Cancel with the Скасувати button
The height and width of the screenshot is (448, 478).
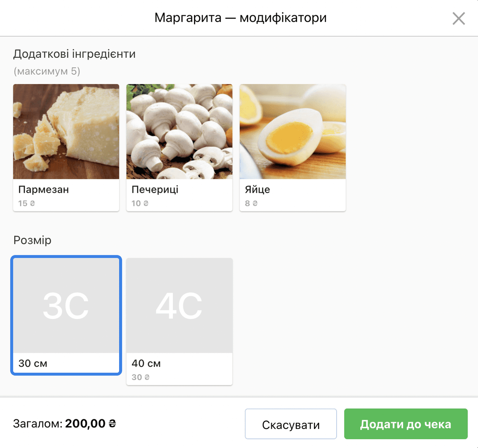click(x=291, y=424)
